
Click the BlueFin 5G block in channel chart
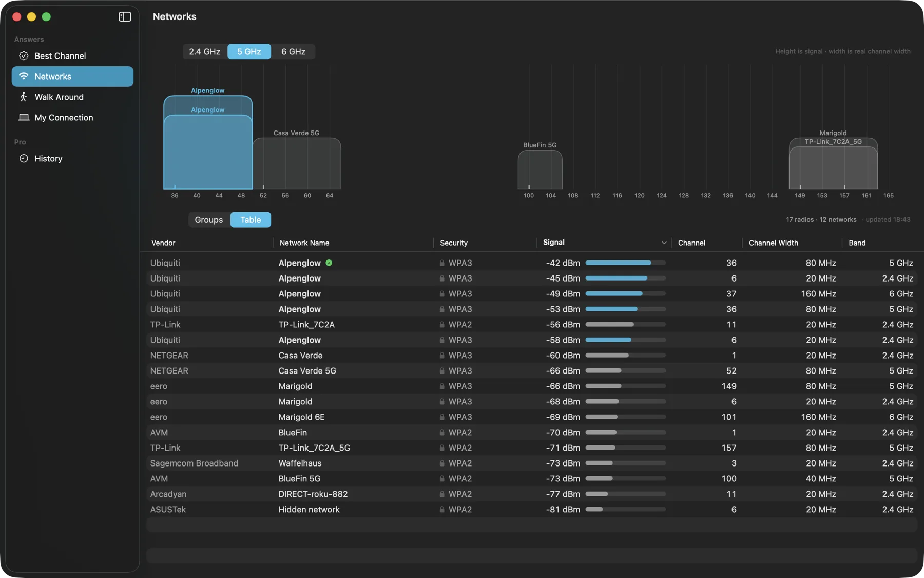540,169
